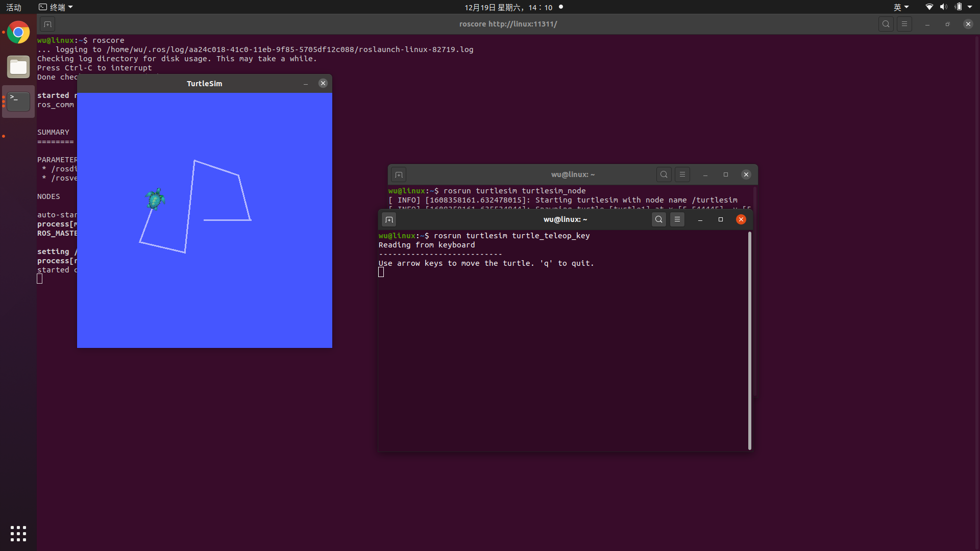Open new tab in turtlesim_node terminal

click(x=399, y=174)
